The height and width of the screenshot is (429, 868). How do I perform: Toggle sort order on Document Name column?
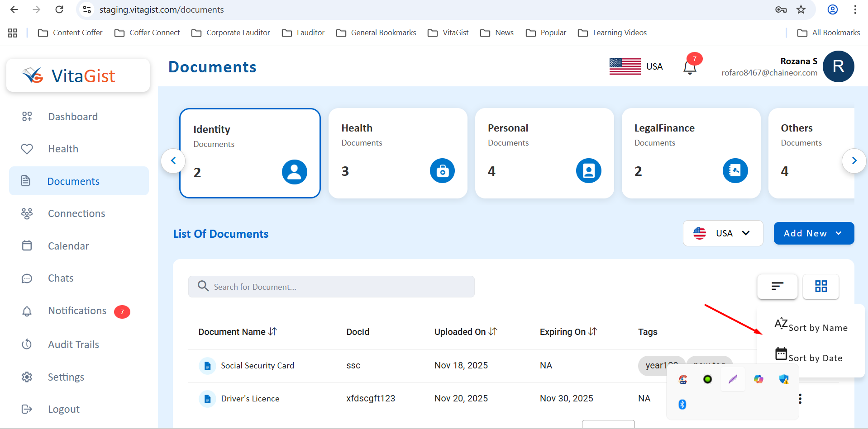click(x=272, y=332)
